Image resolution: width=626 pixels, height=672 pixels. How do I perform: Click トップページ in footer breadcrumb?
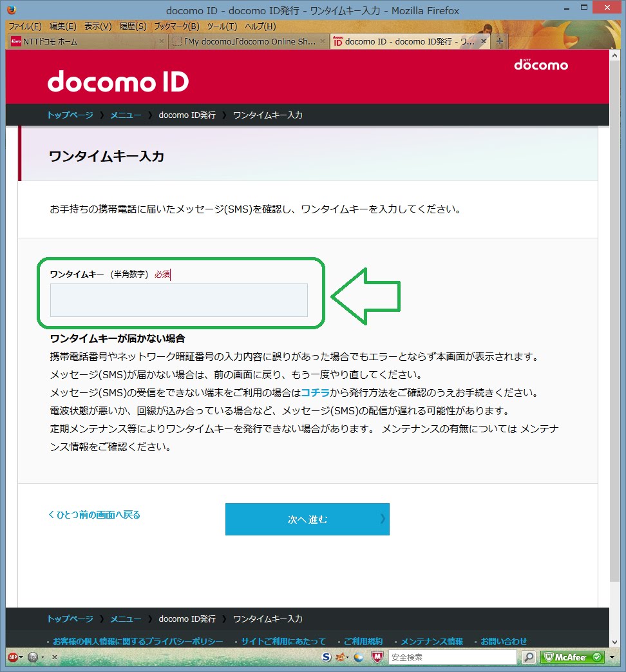coord(70,619)
